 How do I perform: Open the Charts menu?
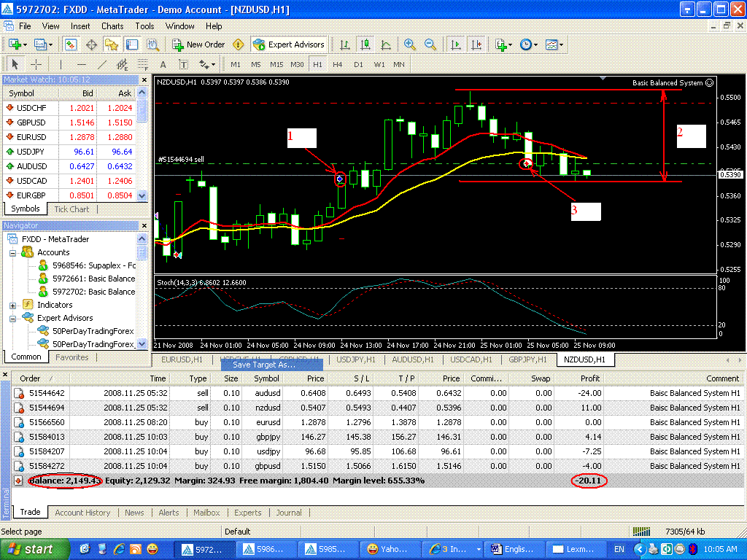pos(112,26)
